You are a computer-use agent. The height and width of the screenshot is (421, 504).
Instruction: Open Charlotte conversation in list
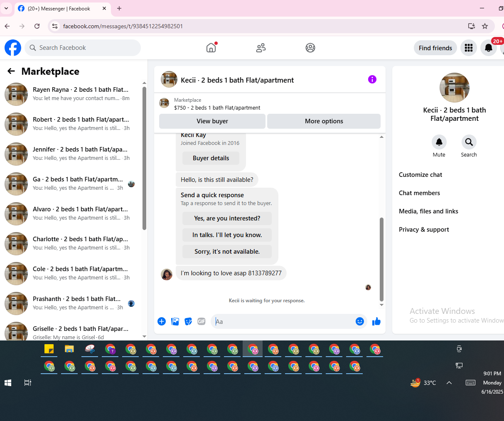(71, 243)
